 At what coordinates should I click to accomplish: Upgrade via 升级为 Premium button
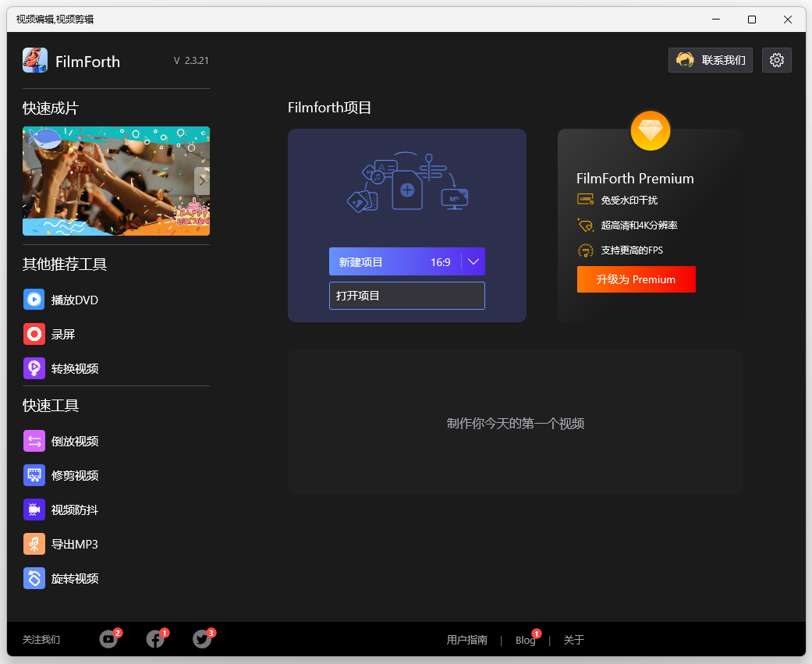[636, 279]
